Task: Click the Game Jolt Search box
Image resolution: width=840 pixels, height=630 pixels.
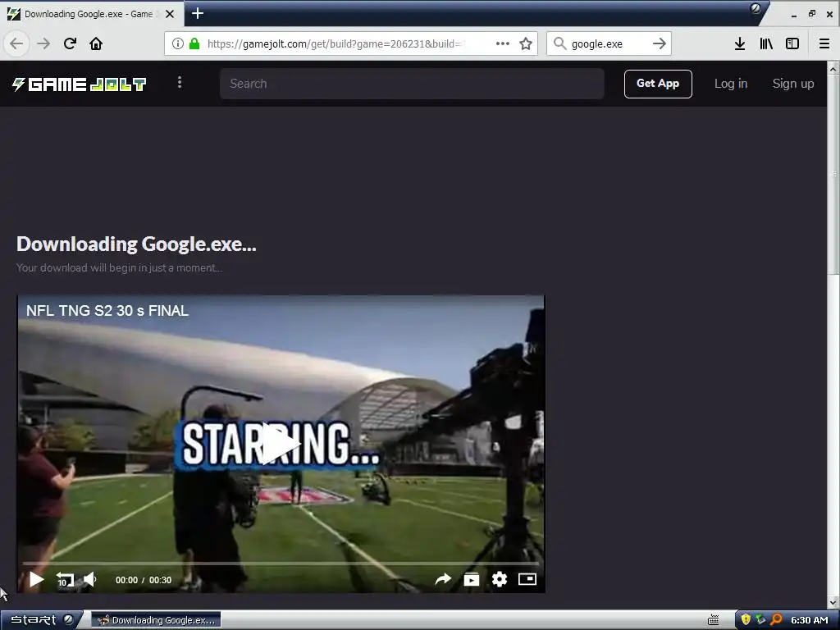Action: 412,84
